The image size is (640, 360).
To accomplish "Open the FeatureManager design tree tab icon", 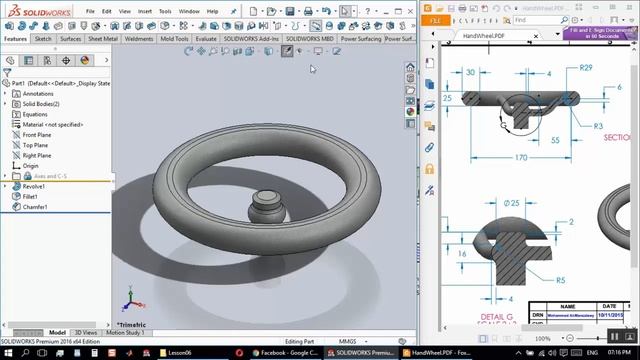I will tap(10, 60).
